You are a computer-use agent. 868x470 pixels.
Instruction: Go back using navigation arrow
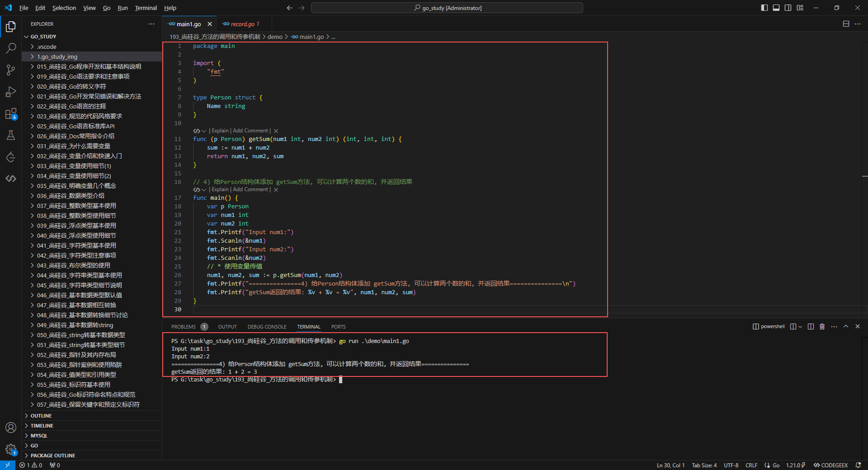(290, 8)
